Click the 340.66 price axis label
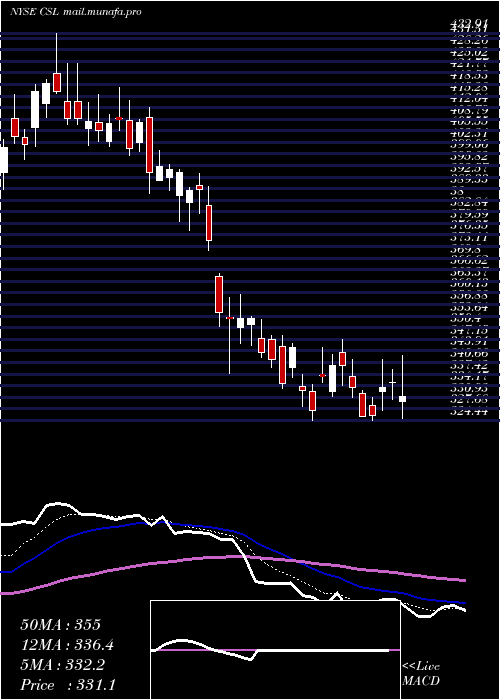The image size is (500, 700). point(469,354)
